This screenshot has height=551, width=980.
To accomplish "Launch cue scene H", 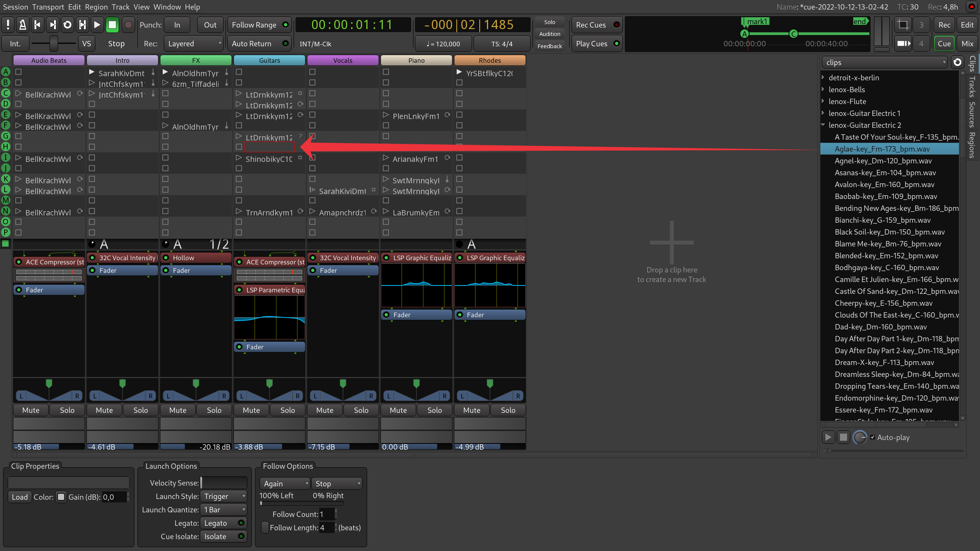I will tap(6, 147).
